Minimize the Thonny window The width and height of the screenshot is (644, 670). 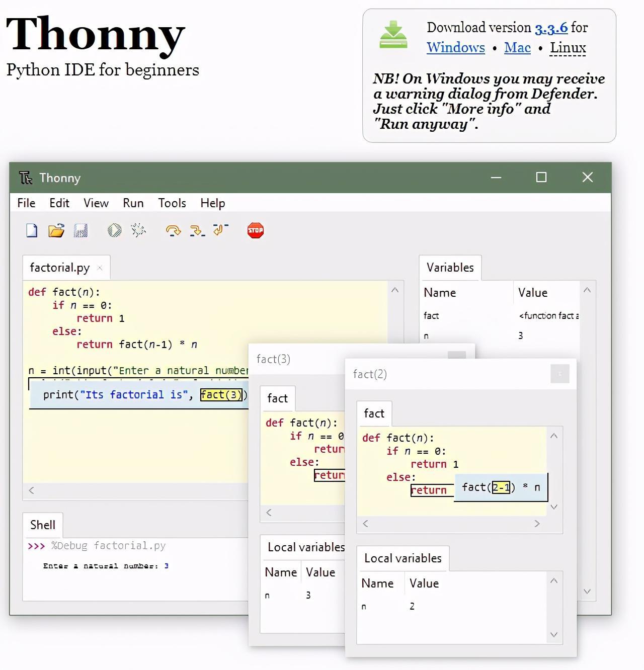496,177
